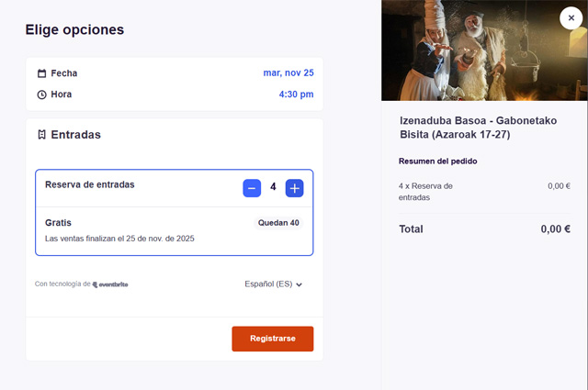
Task: Click the clock icon beside Hora
Action: (41, 95)
